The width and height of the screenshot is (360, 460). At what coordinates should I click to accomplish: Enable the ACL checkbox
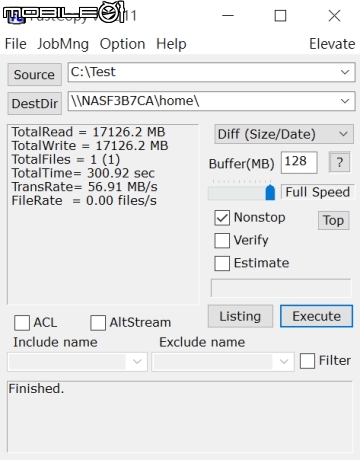22,323
